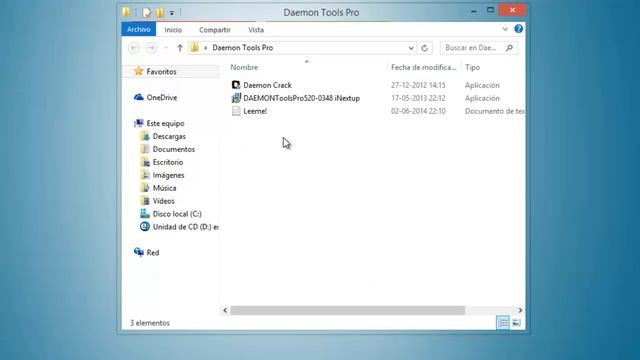Viewport: 640px width, 360px height.
Task: Expand the ribbon with the chevron
Action: [505, 29]
